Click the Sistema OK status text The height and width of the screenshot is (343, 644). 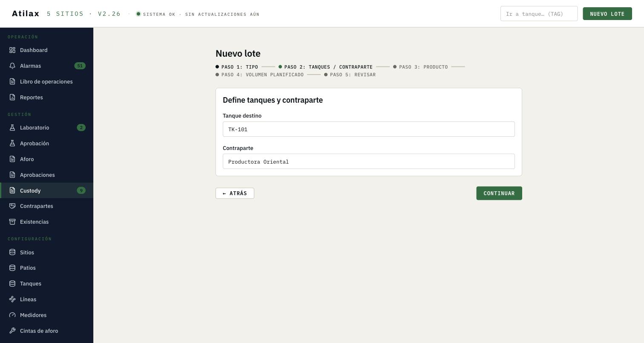[x=201, y=14]
